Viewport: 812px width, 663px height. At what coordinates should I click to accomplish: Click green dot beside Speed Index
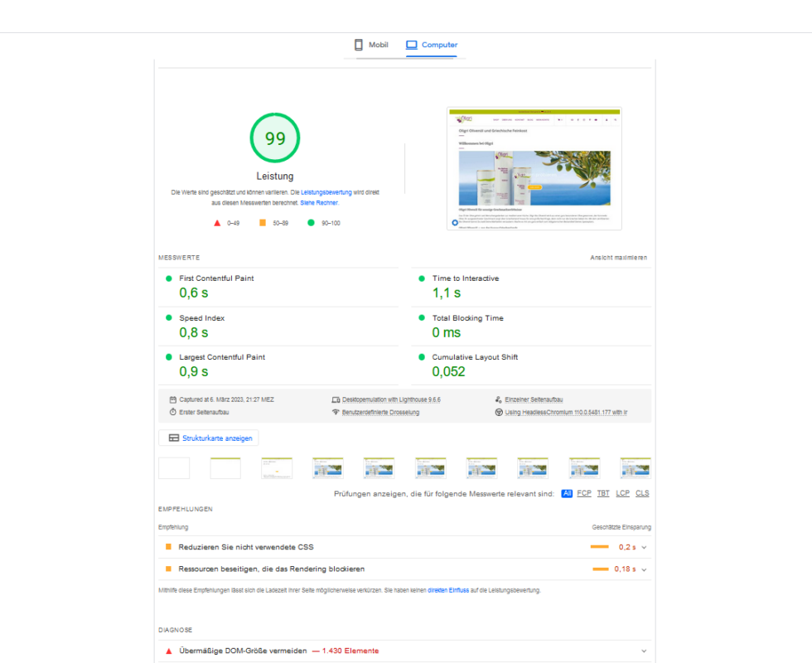tap(168, 318)
